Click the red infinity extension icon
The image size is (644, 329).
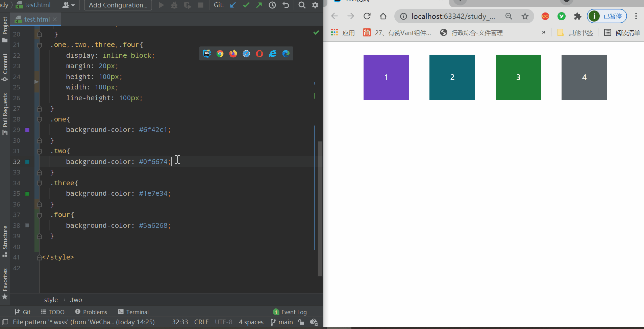545,16
